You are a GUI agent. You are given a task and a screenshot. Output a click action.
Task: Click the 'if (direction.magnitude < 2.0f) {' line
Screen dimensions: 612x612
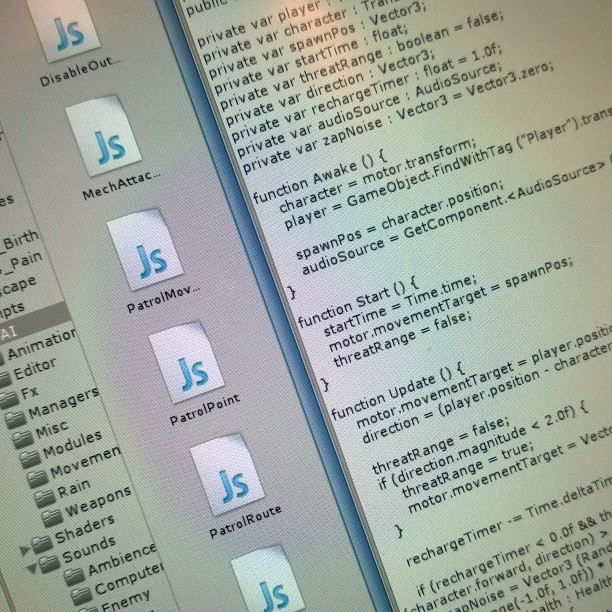[483, 445]
